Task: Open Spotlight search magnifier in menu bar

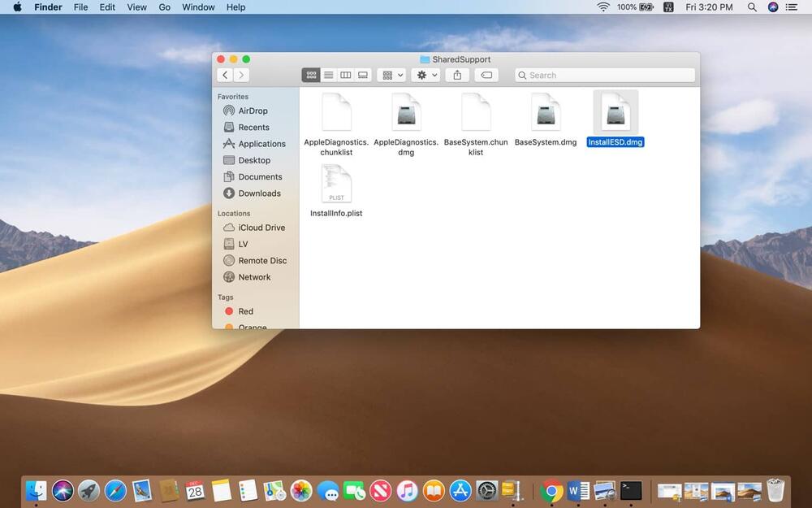Action: tap(752, 7)
